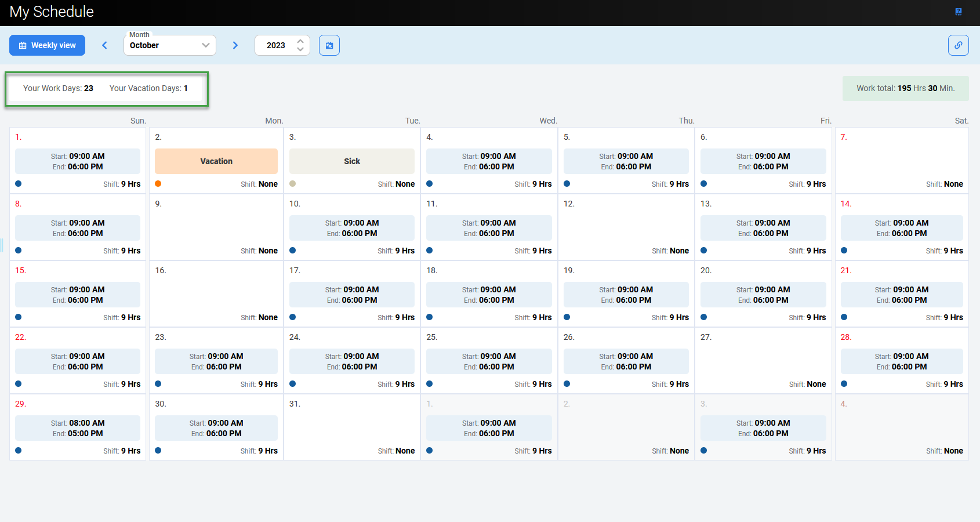Click the October 31 day cell
The height and width of the screenshot is (522, 980).
352,427
